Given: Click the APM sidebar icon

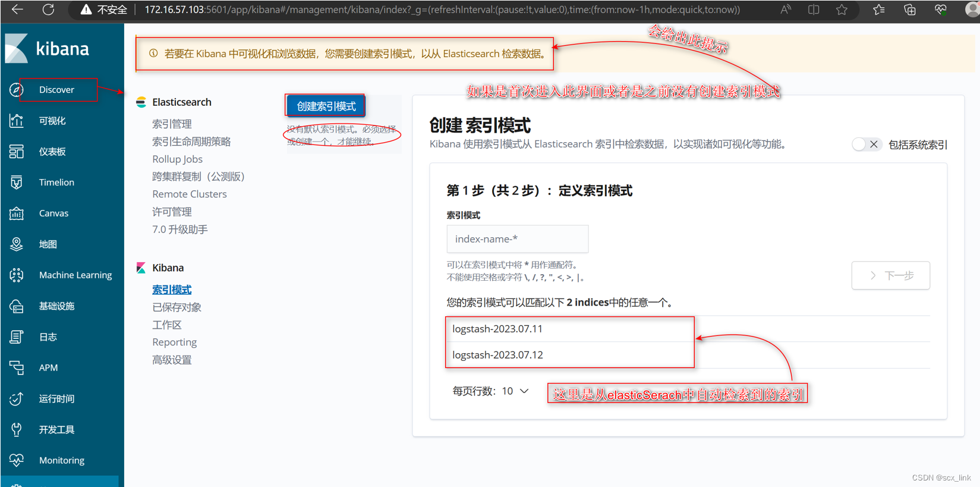Looking at the screenshot, I should click(x=17, y=368).
